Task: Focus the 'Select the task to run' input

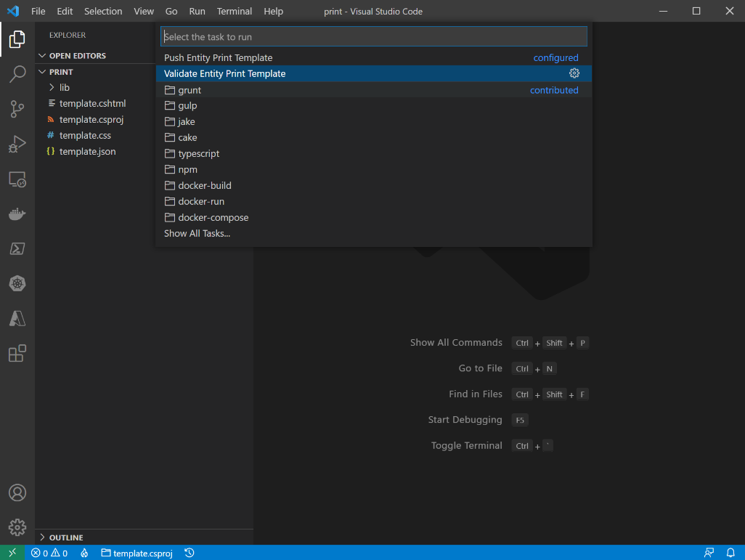Action: coord(374,36)
